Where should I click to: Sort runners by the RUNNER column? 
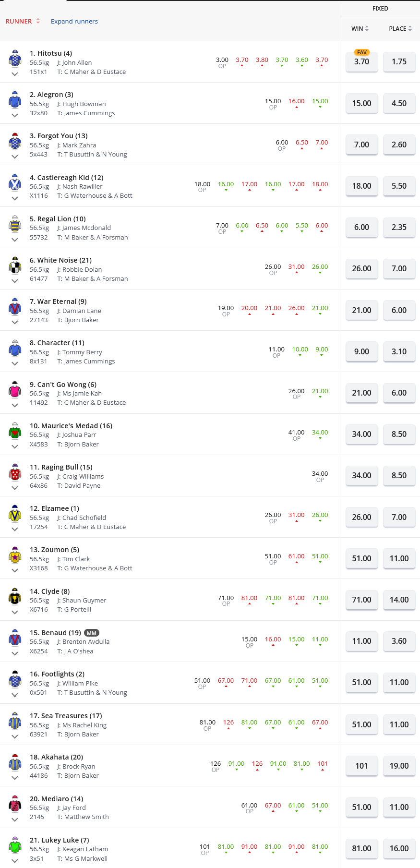pos(23,22)
